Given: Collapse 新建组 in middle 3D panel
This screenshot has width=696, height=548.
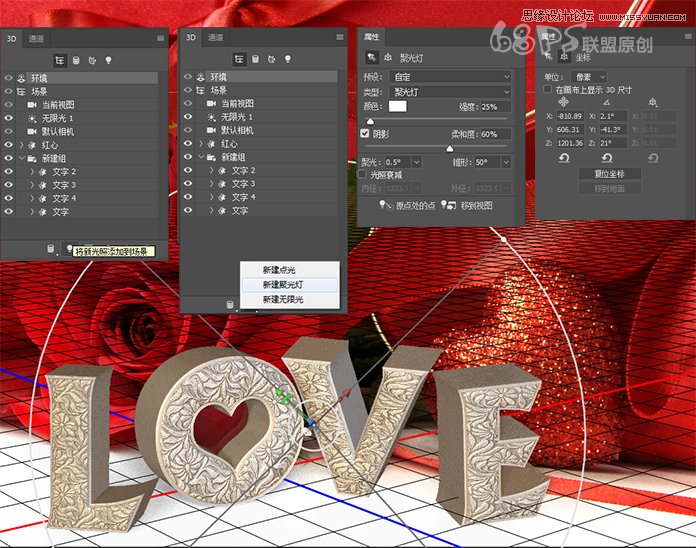Looking at the screenshot, I should 201,157.
